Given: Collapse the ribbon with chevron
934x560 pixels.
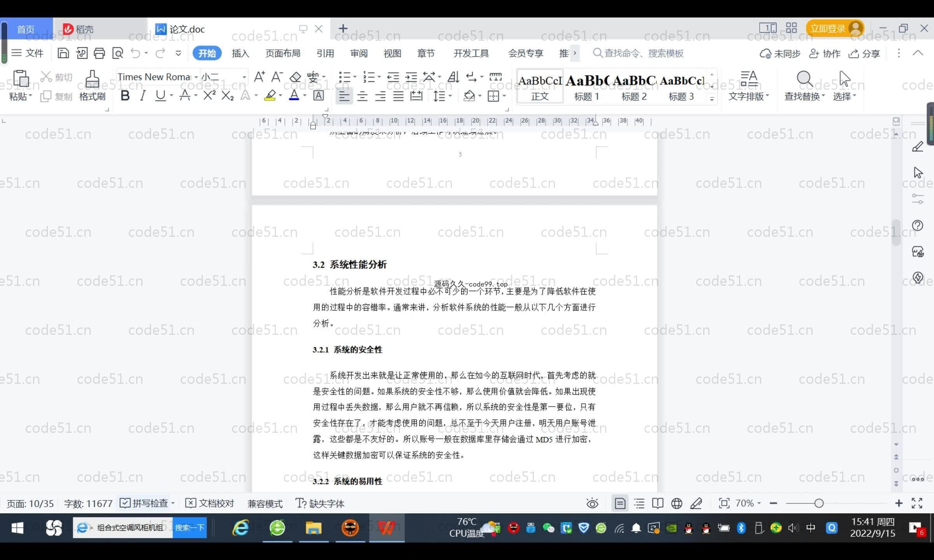Looking at the screenshot, I should [x=918, y=53].
